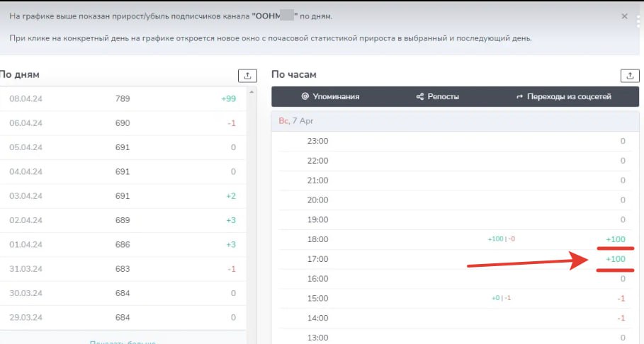
Task: Select the 08.04.24 daily row
Action: pos(123,98)
